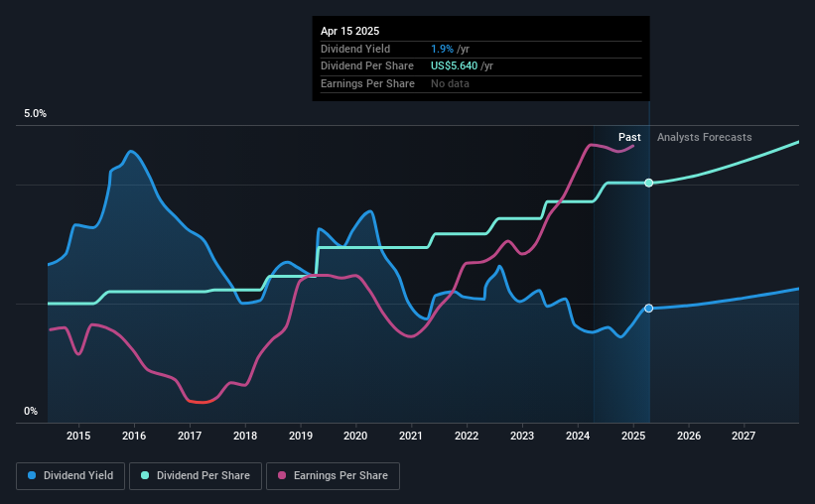Click the tooltip Dividend Yield row label
Image resolution: width=815 pixels, height=504 pixels.
(x=355, y=49)
